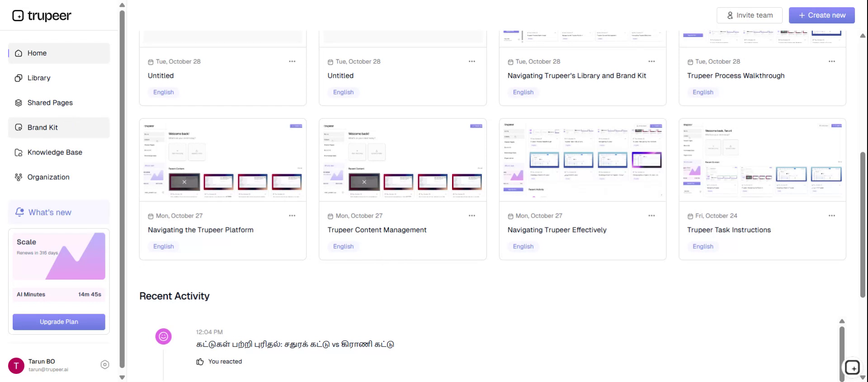This screenshot has height=382, width=868.
Task: Open the Tamil-titled recent activity item
Action: [x=295, y=345]
